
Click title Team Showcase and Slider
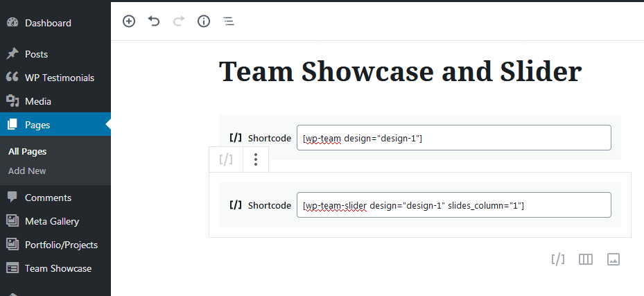[x=400, y=71]
